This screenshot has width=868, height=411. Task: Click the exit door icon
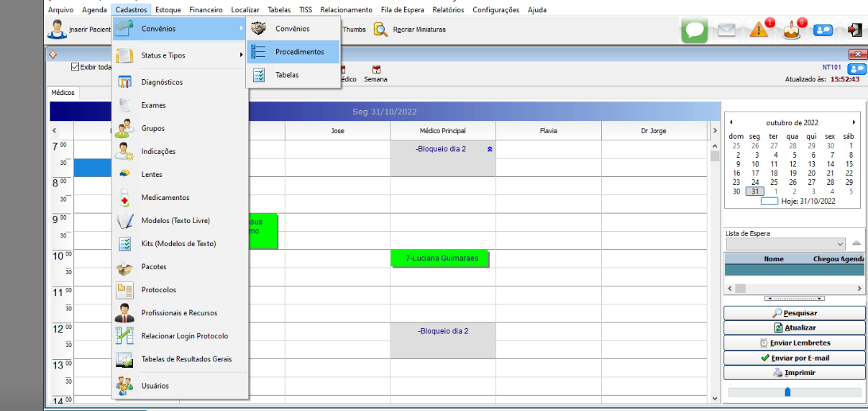pyautogui.click(x=854, y=30)
